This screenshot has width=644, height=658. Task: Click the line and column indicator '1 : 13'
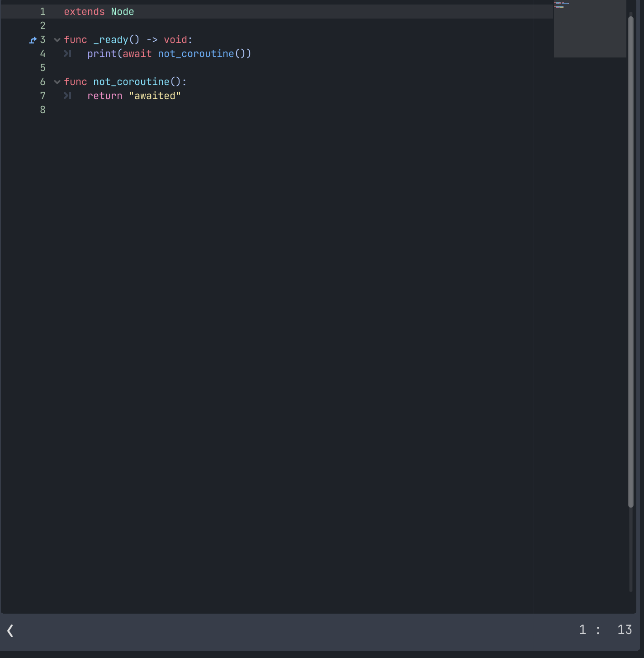(x=604, y=629)
